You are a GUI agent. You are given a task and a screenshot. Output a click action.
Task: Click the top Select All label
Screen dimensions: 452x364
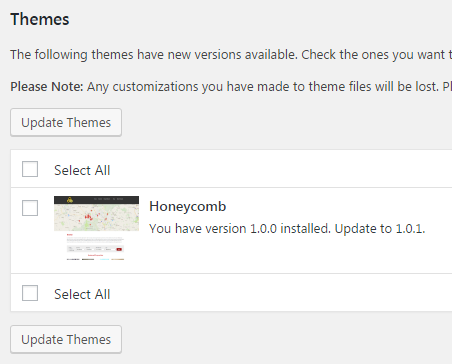pyautogui.click(x=82, y=170)
